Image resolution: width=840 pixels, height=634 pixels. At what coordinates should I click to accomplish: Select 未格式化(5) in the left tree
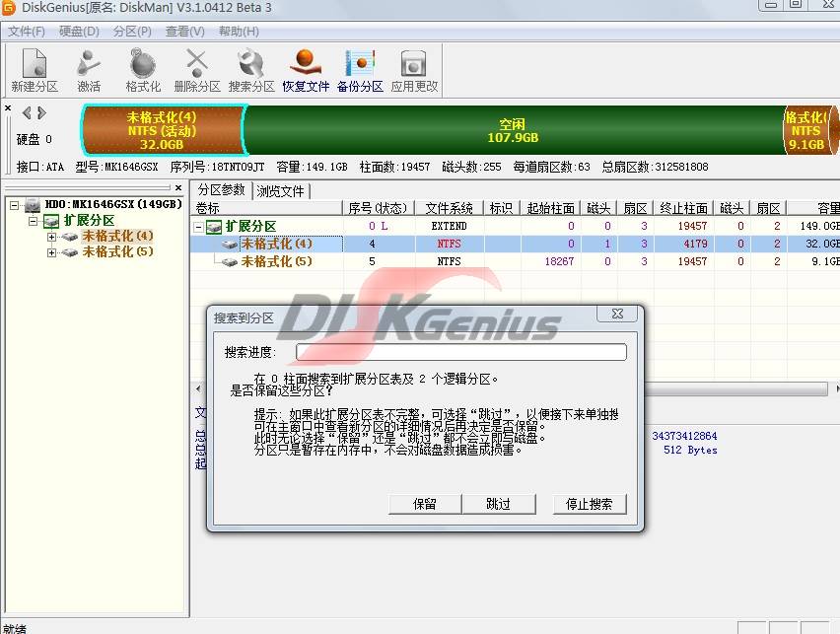coord(117,251)
